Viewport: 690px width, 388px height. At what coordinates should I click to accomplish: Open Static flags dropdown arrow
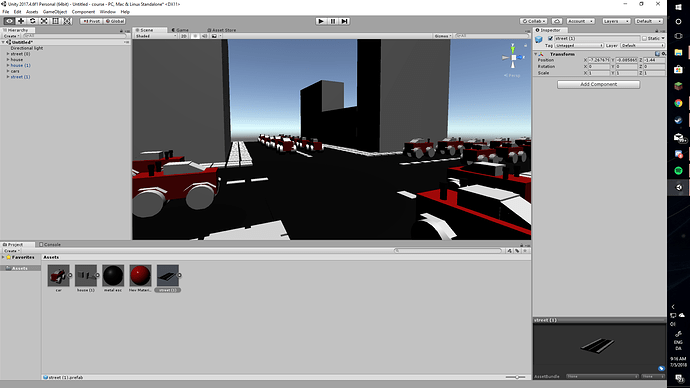(663, 39)
